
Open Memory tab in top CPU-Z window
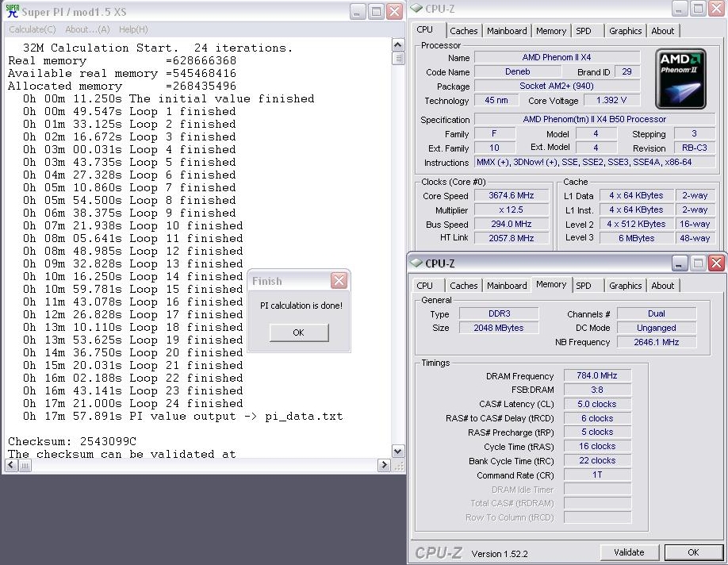point(550,31)
